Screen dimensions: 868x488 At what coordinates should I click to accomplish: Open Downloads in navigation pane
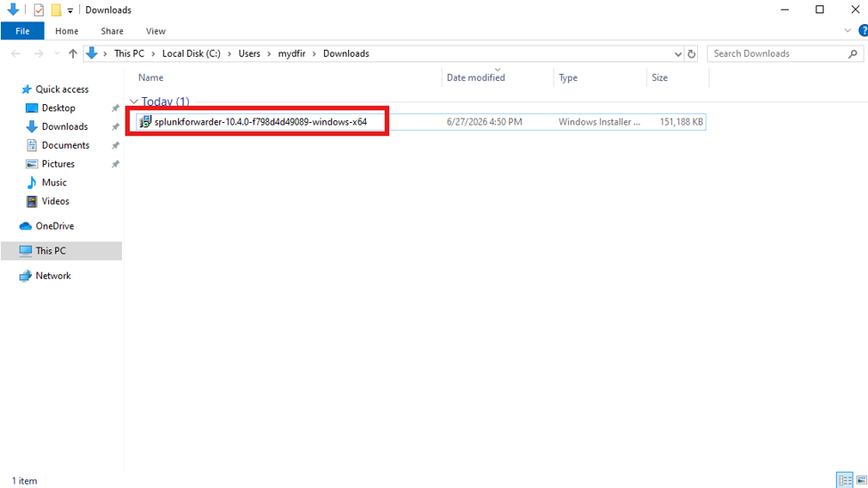click(x=65, y=126)
